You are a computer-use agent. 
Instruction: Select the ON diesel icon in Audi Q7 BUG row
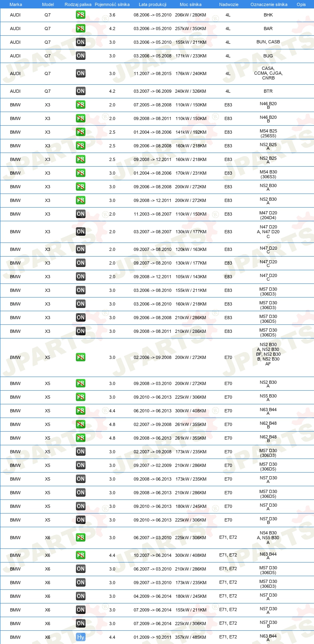click(81, 56)
